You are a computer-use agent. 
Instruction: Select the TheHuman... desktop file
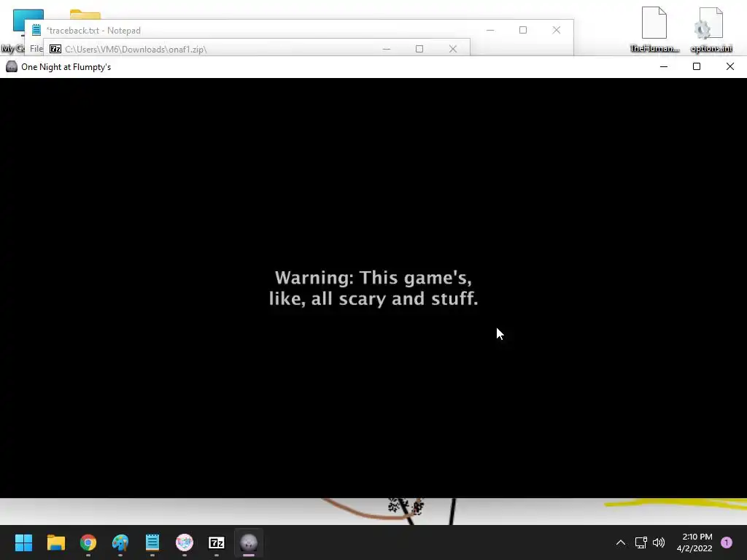click(654, 29)
